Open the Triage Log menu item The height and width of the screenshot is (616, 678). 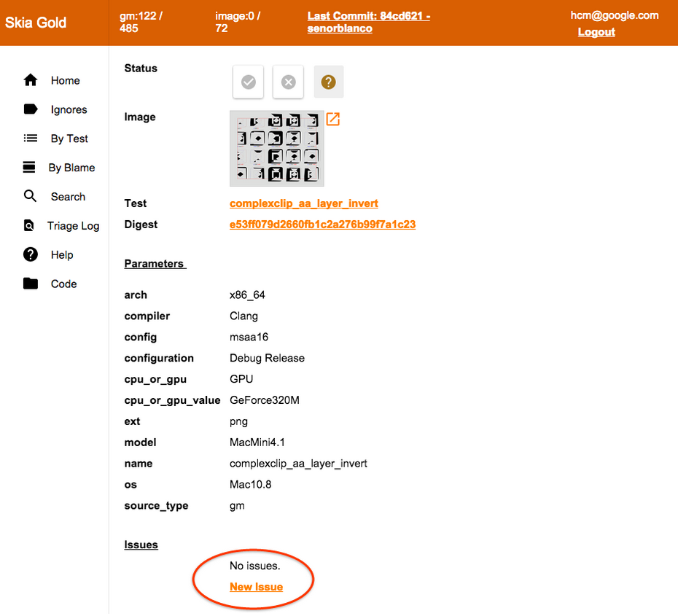pos(73,226)
